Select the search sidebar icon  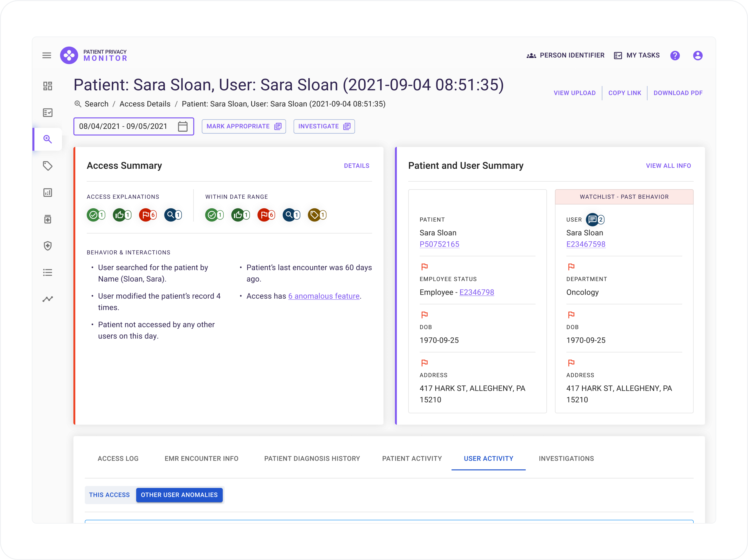click(48, 139)
